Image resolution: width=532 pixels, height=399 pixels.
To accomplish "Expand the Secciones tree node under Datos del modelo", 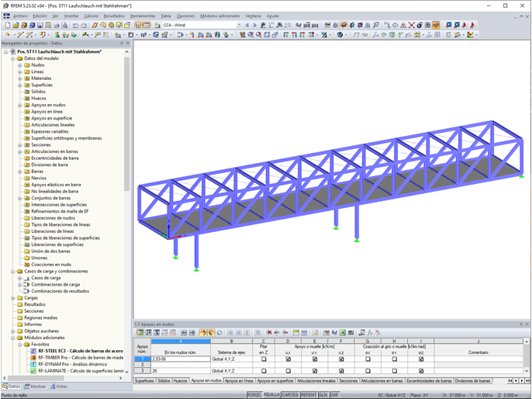I will click(x=19, y=145).
